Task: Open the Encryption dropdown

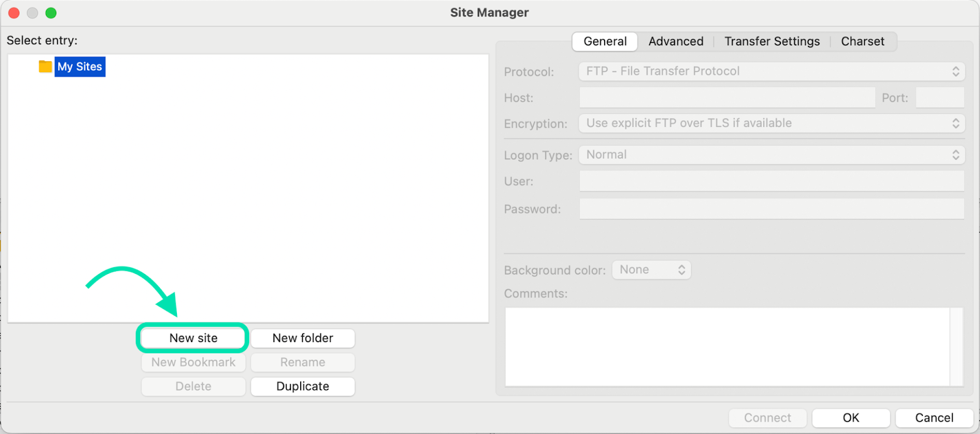Action: [772, 123]
